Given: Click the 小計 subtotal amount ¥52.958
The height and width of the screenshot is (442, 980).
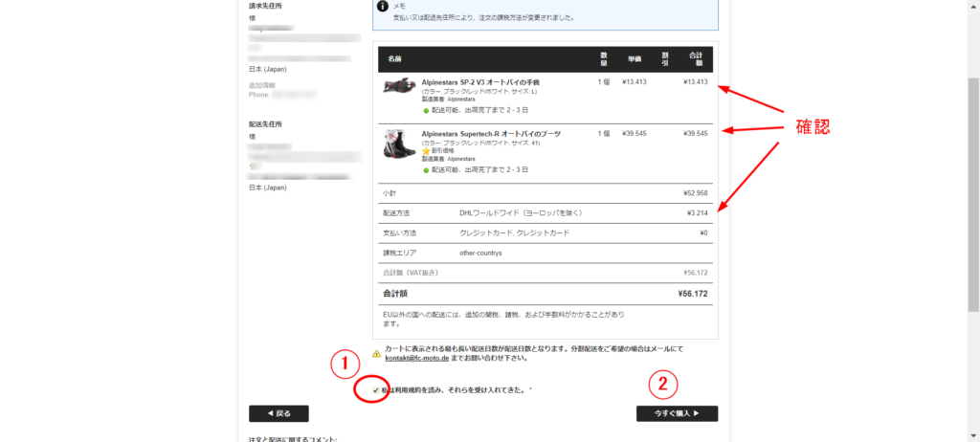Looking at the screenshot, I should click(696, 193).
